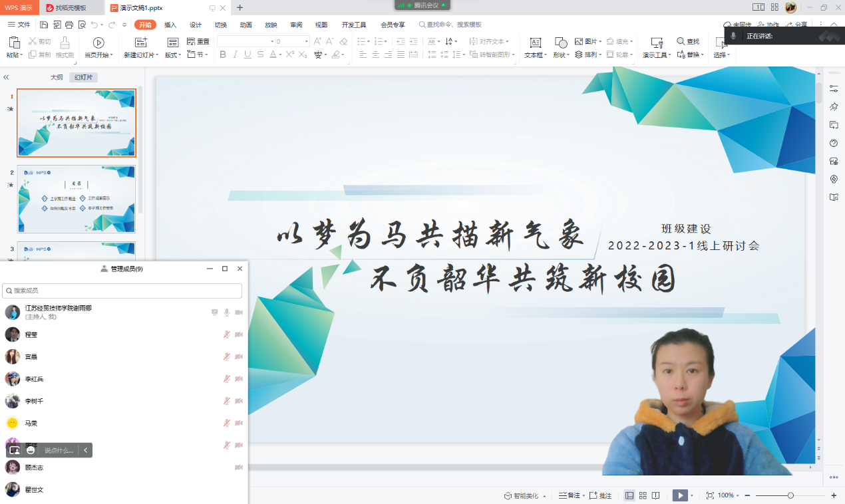The height and width of the screenshot is (504, 845).
Task: Toggle the host's own microphone in member list
Action: [227, 313]
